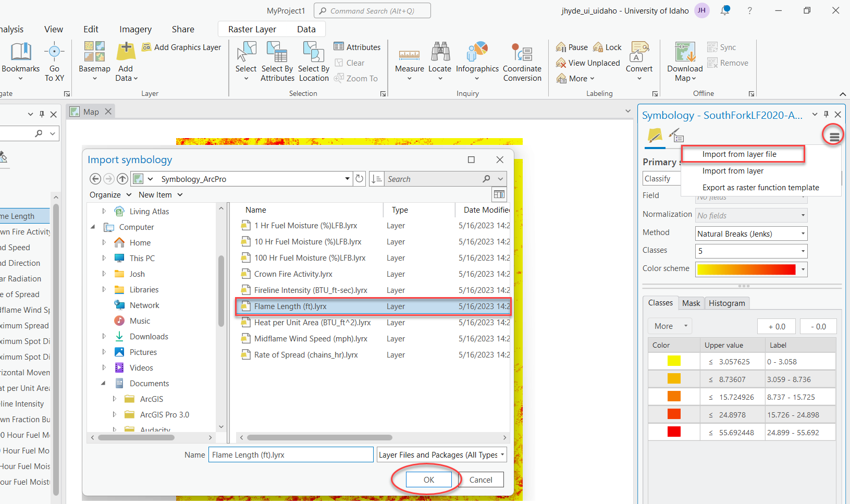Image resolution: width=850 pixels, height=504 pixels.
Task: Collapse the Computer tree node
Action: click(x=93, y=227)
